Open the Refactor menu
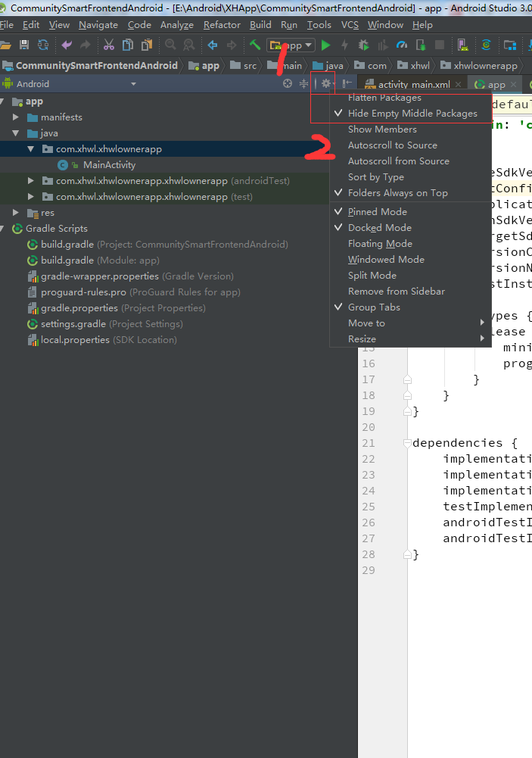Viewport: 532px width, 758px height. (222, 25)
